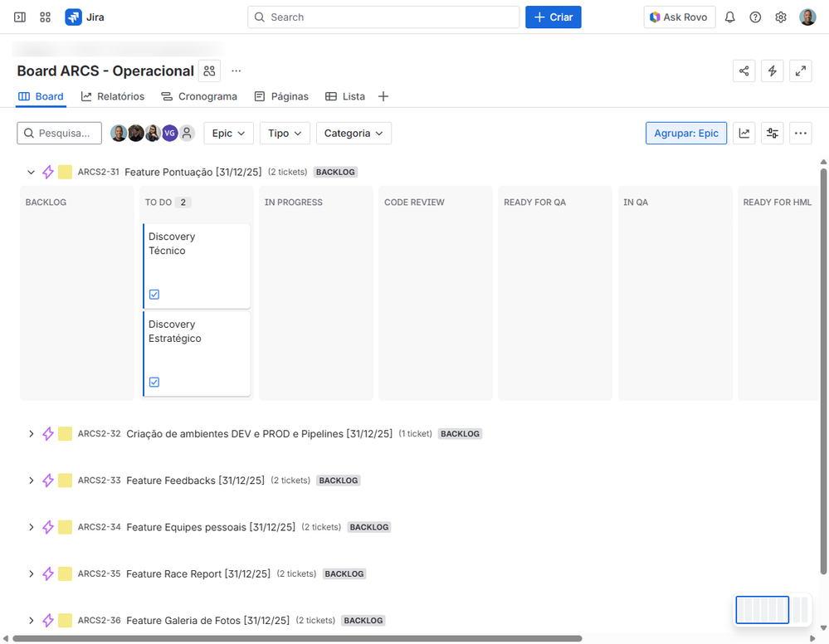829x644 pixels.
Task: Click the Pesquisa search field on the board
Action: coord(59,133)
